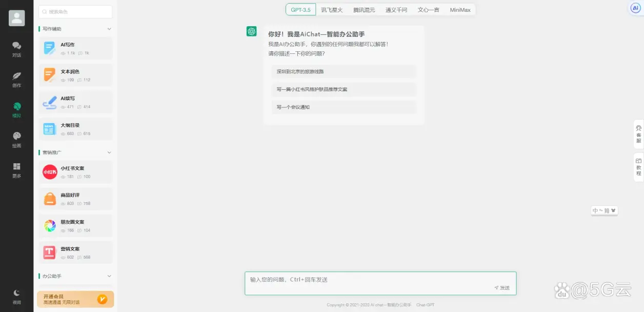The height and width of the screenshot is (312, 644).
Task: Choose the 写一篇小红书风格护肤品推荐文案 suggestion
Action: point(344,89)
